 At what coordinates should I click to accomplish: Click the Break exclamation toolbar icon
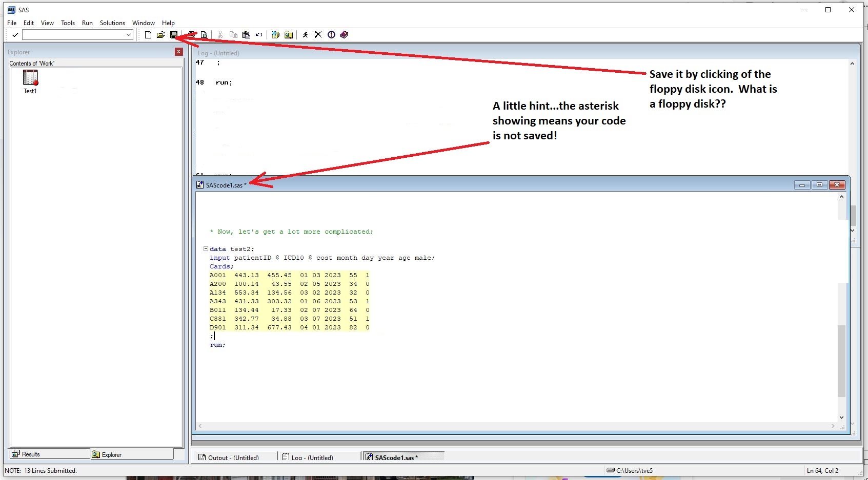click(x=331, y=35)
